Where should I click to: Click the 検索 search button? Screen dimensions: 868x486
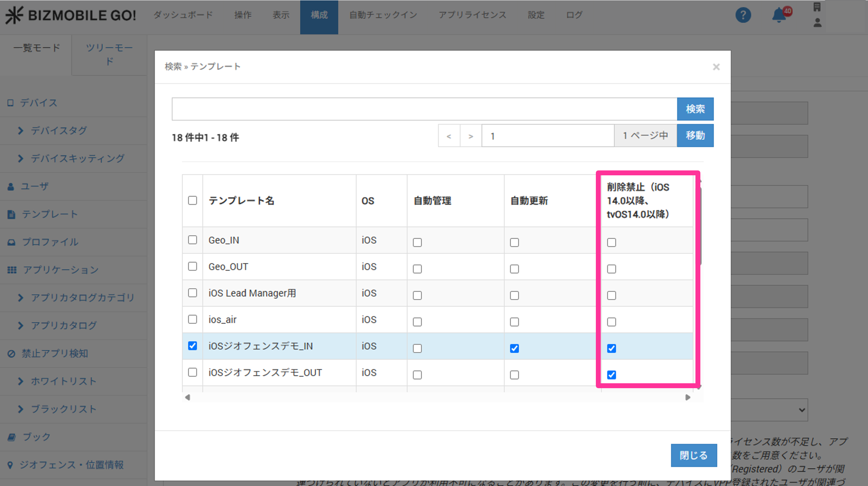(695, 109)
